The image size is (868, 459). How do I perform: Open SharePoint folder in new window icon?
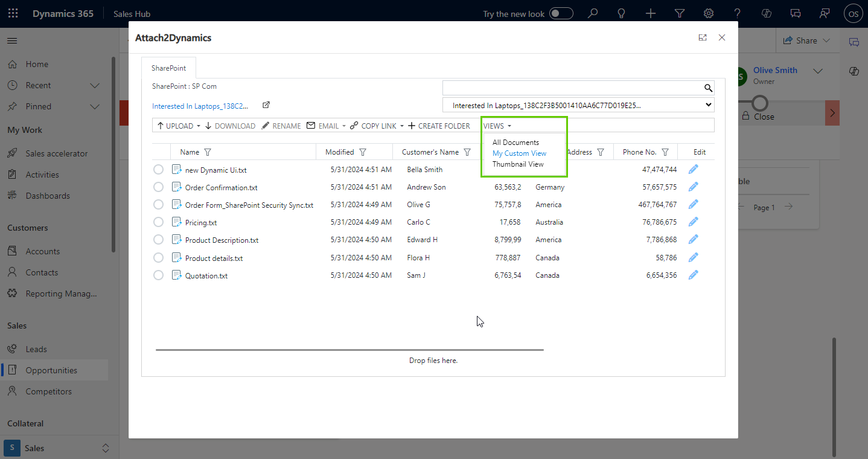point(266,105)
